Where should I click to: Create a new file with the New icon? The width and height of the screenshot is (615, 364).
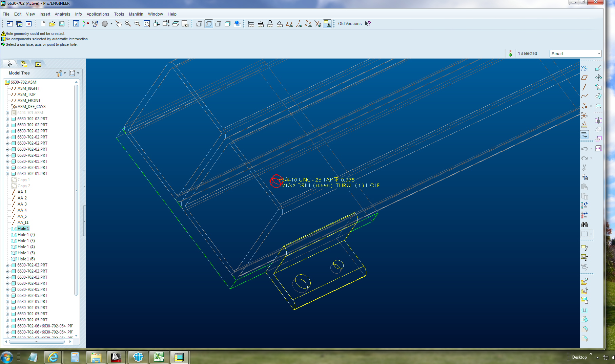coord(43,24)
